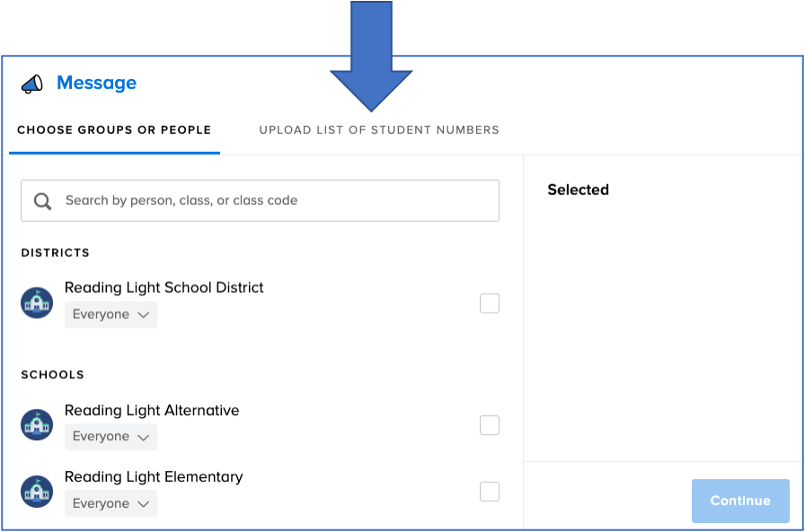Viewport: 805px width, 532px height.
Task: Click the large blue arrow graphic
Action: coord(371,56)
